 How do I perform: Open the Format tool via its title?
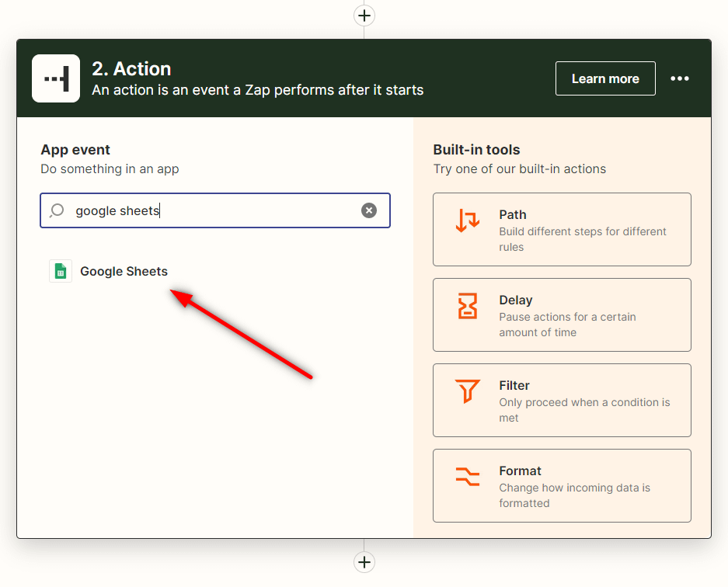(x=520, y=471)
